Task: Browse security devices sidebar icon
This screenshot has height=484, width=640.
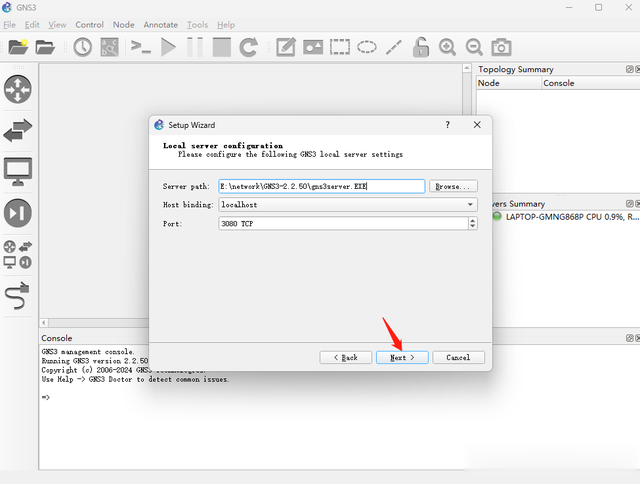Action: point(18,213)
